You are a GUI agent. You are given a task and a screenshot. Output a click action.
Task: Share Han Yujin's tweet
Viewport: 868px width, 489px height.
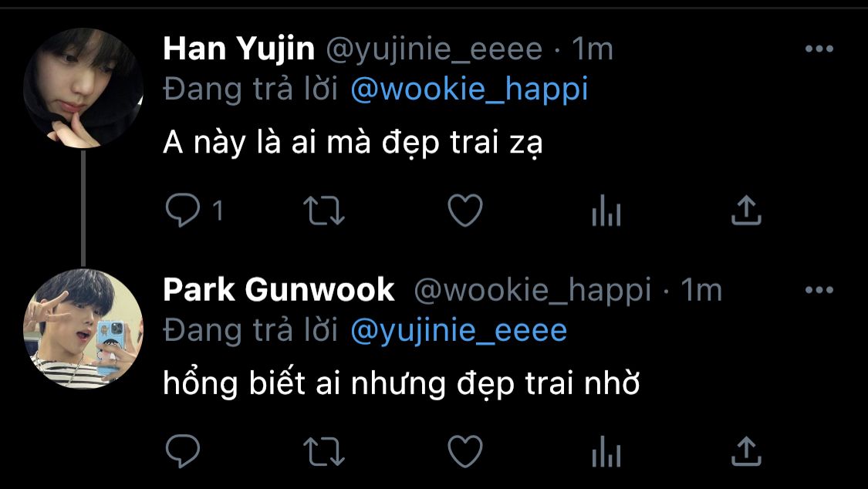[746, 211]
